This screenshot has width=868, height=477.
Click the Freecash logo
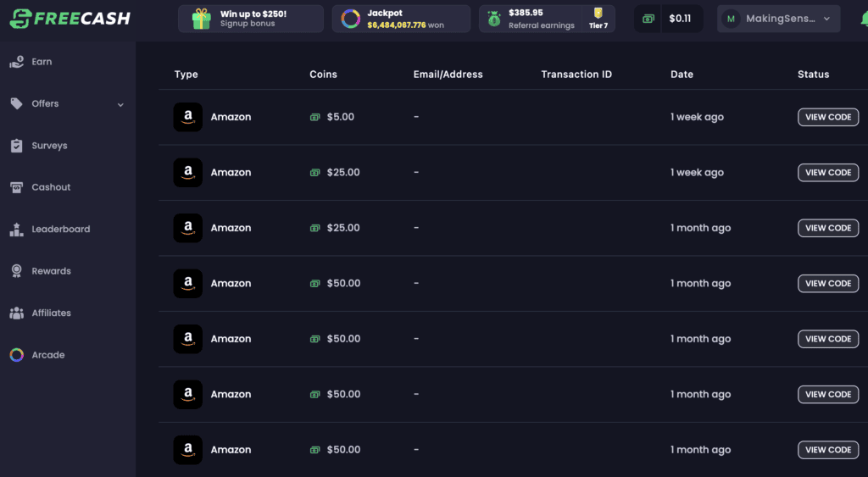[70, 19]
